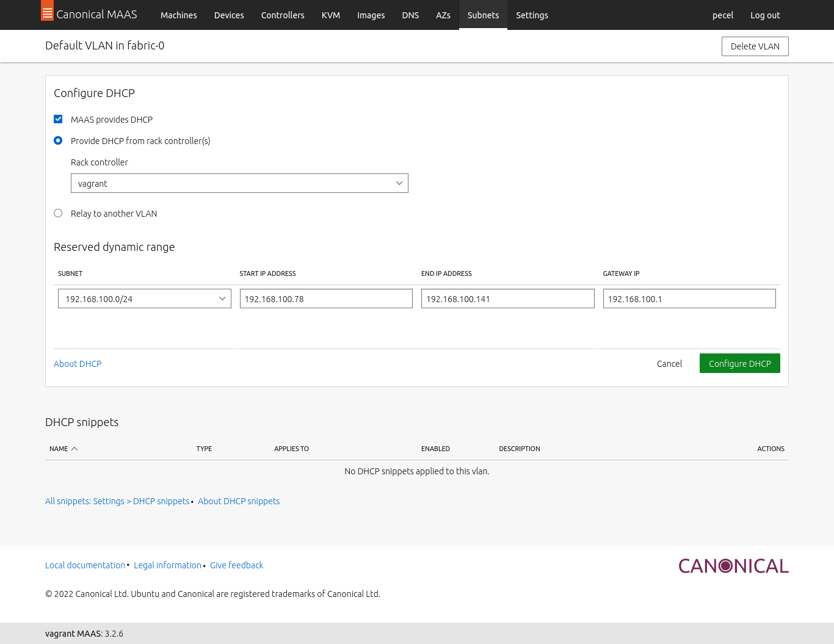Screen dimensions: 834x644
Task: Go to the Devices tab
Action: click(229, 15)
